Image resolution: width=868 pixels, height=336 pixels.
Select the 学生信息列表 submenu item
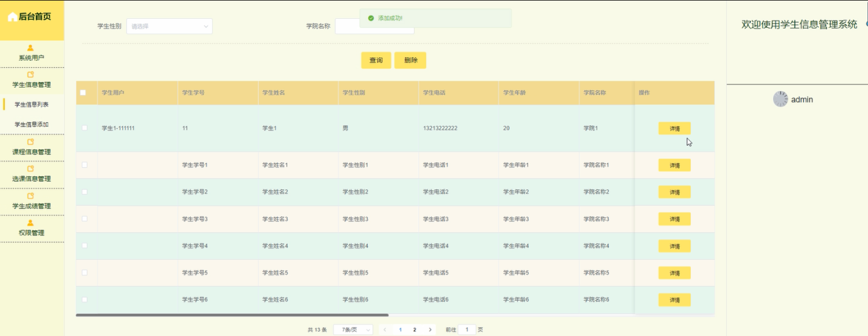pos(32,105)
